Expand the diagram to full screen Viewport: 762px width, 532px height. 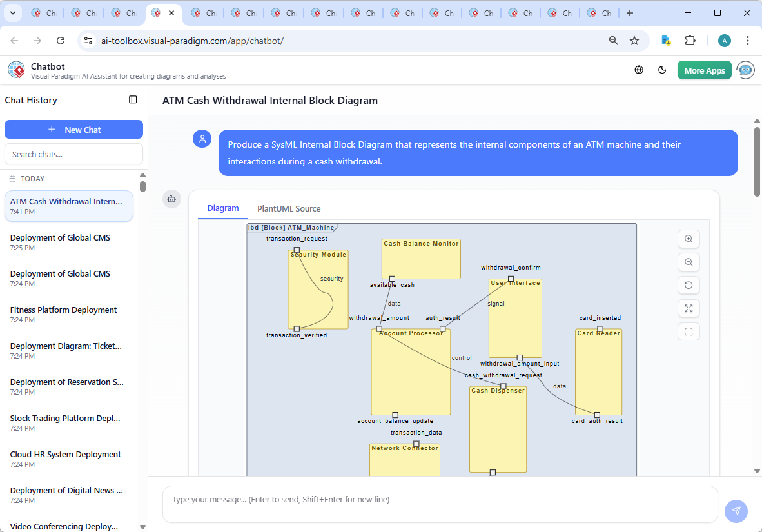(x=689, y=308)
